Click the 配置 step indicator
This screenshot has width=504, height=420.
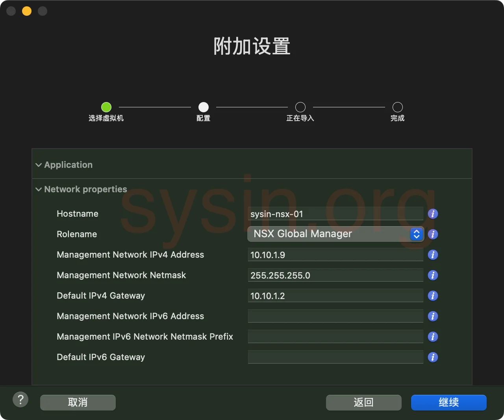point(204,107)
